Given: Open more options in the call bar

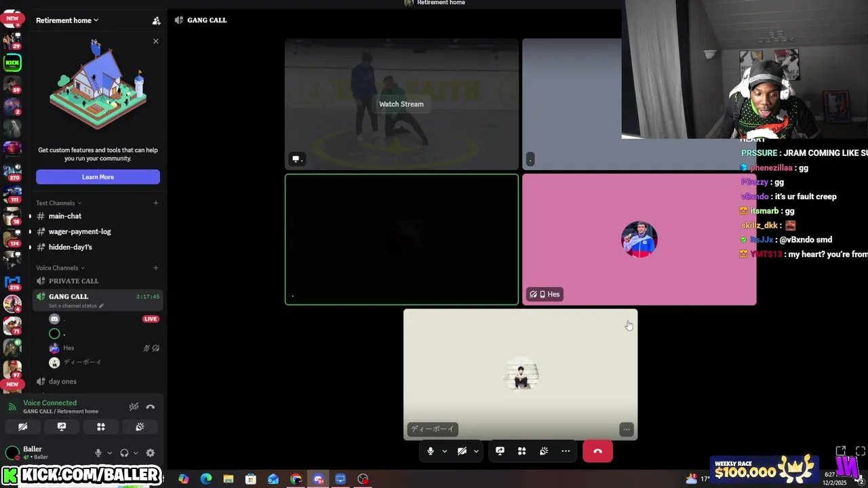Looking at the screenshot, I should coord(566,451).
